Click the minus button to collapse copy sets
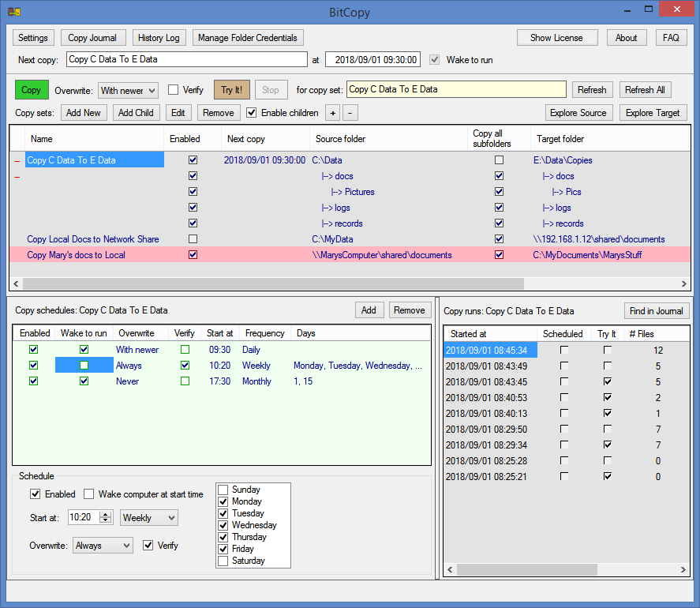 point(351,113)
